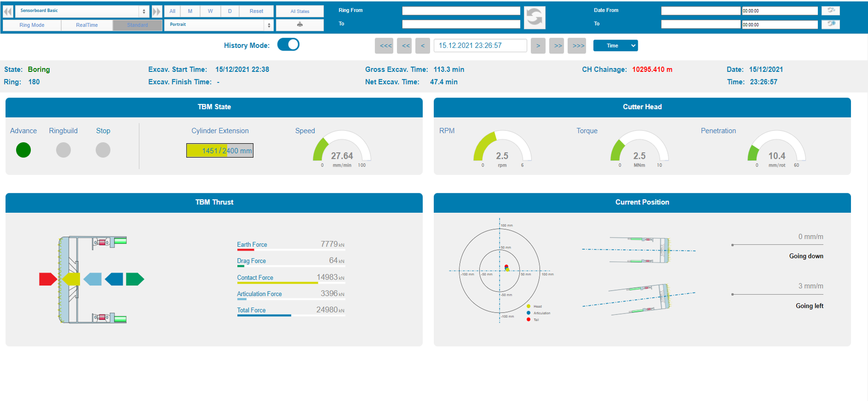Open the Time dropdown selector

[615, 46]
